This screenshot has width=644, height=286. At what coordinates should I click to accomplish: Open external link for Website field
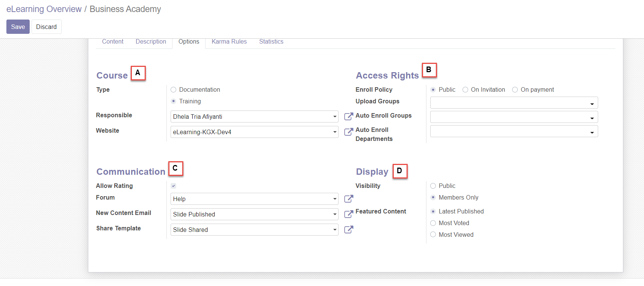(x=349, y=132)
